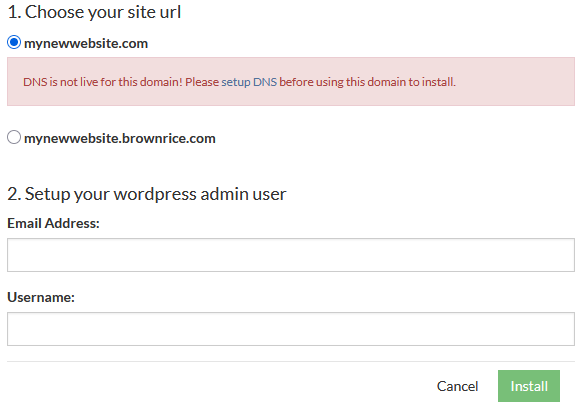The image size is (582, 416).
Task: Click the pink DNS warning alert box
Action: [x=291, y=82]
